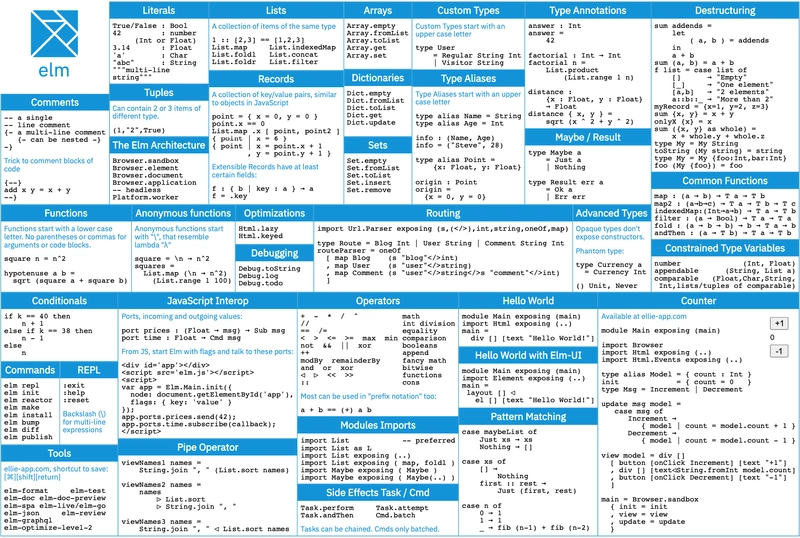
Task: Select the REPL section header
Action: coord(89,370)
